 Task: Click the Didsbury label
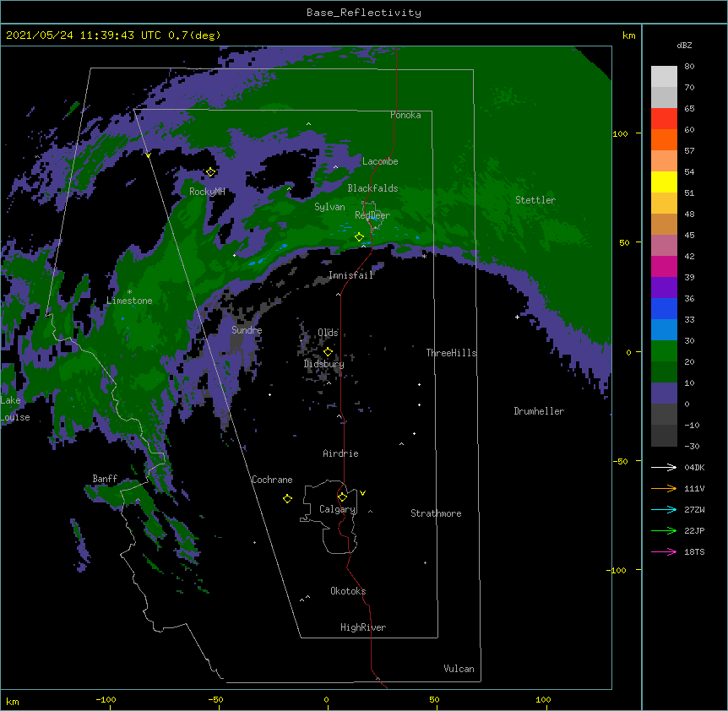tap(324, 364)
